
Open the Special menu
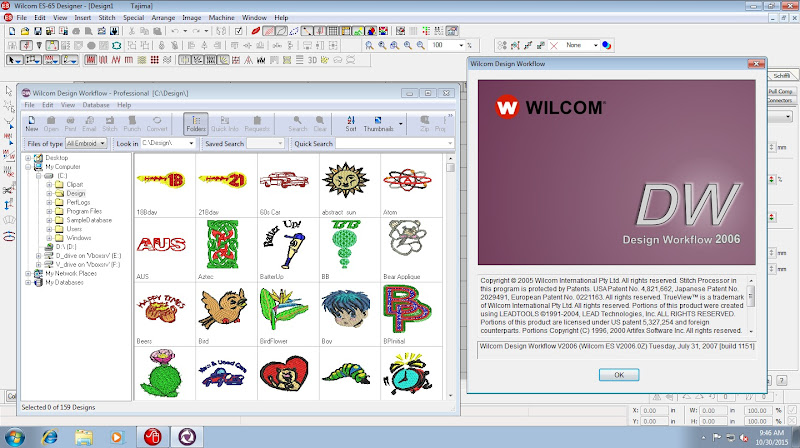[x=133, y=17]
